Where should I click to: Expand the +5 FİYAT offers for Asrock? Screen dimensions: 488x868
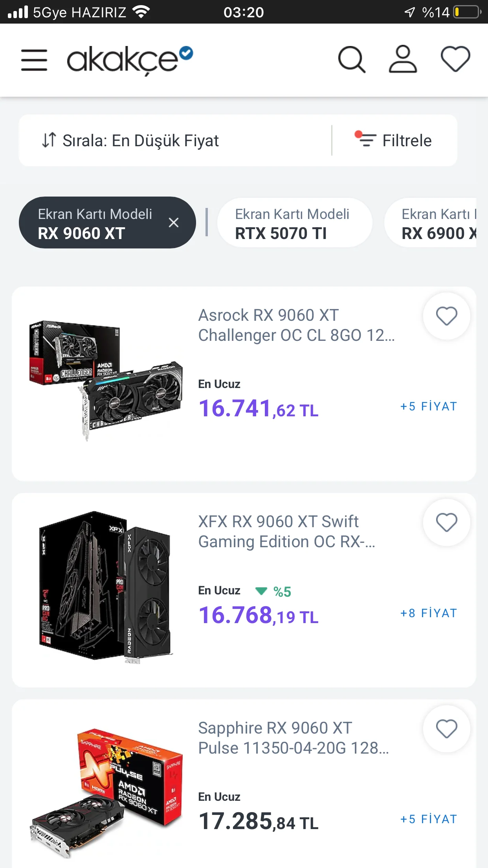coord(428,406)
